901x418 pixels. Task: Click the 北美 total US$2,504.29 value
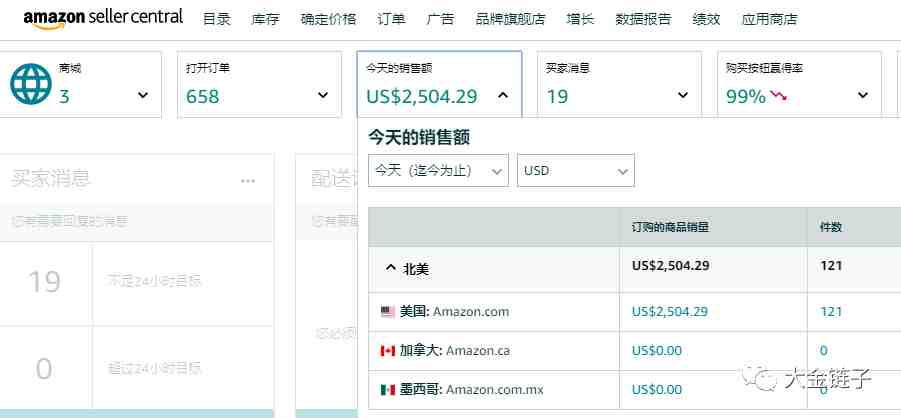tap(671, 266)
